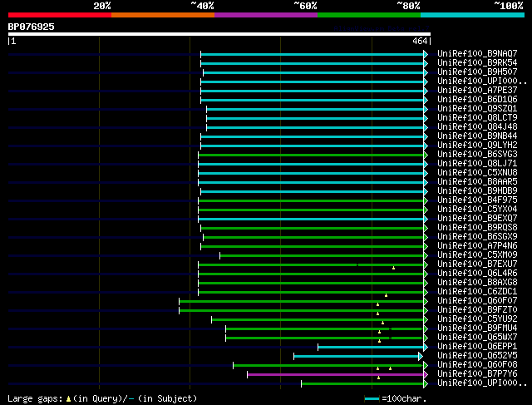Select the UniRef100_B9EXQ7 label
The height and width of the screenshot is (405, 532).
click(x=477, y=219)
